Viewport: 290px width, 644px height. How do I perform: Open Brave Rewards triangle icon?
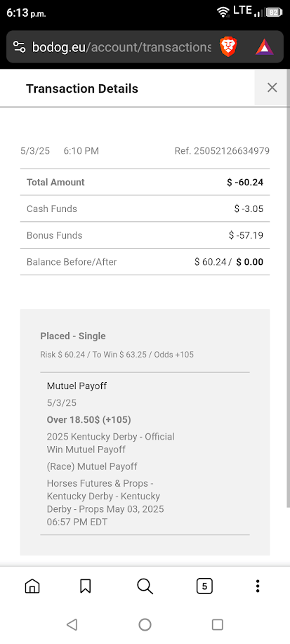pyautogui.click(x=265, y=48)
